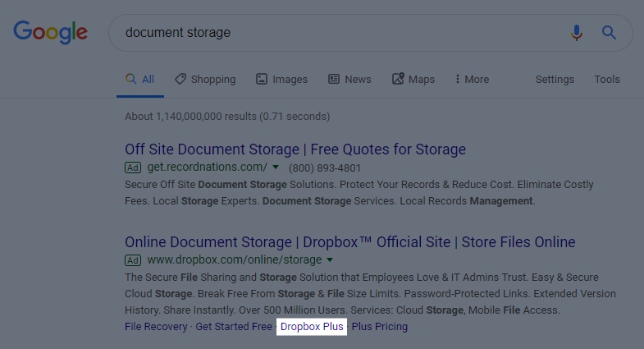Open Shopping results with tag icon
This screenshot has height=349, width=644.
tap(180, 79)
